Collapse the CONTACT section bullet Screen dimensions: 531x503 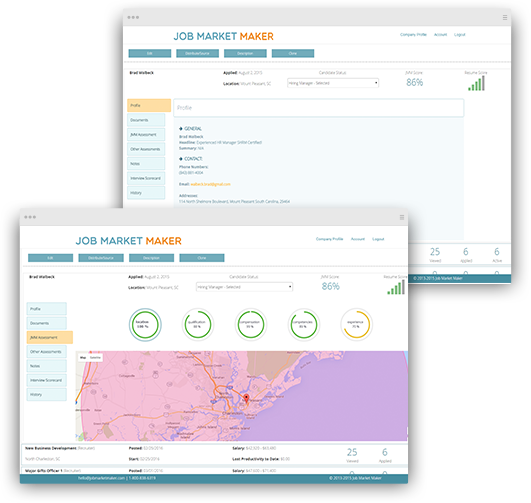[181, 159]
